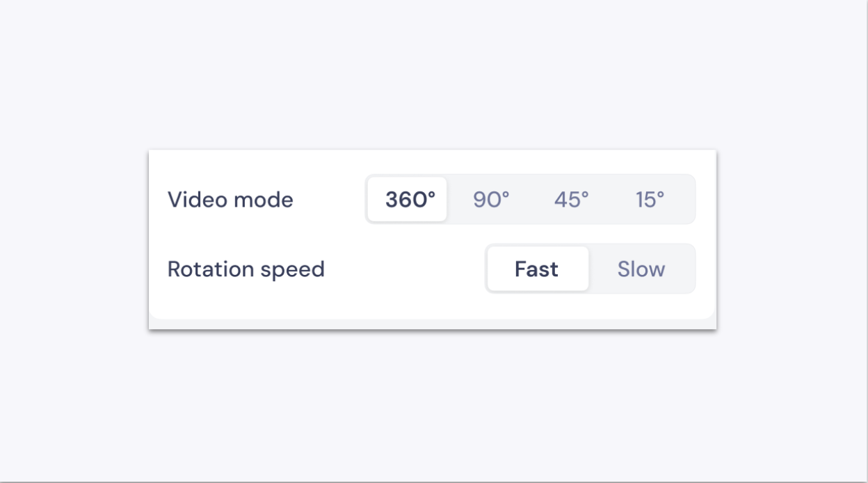Click the highlighted 360° button

[x=408, y=200]
